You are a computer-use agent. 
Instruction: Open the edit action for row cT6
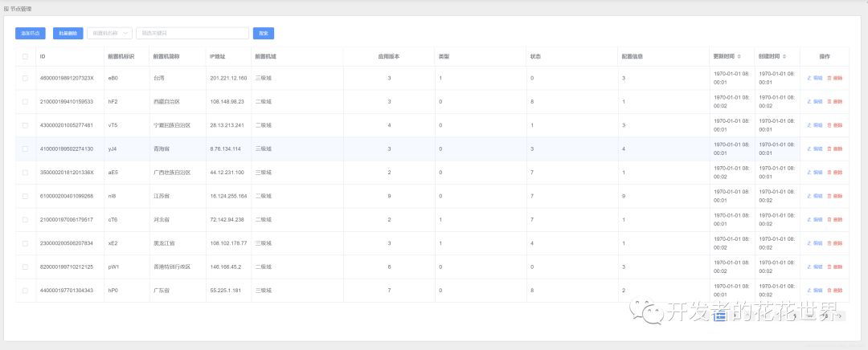tap(815, 219)
